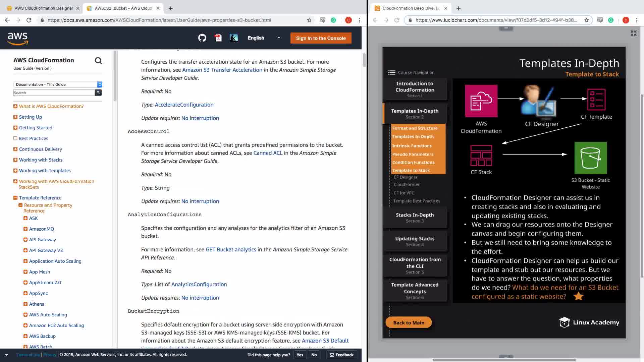
Task: Open the GitHub icon in AWS header
Action: point(202,38)
